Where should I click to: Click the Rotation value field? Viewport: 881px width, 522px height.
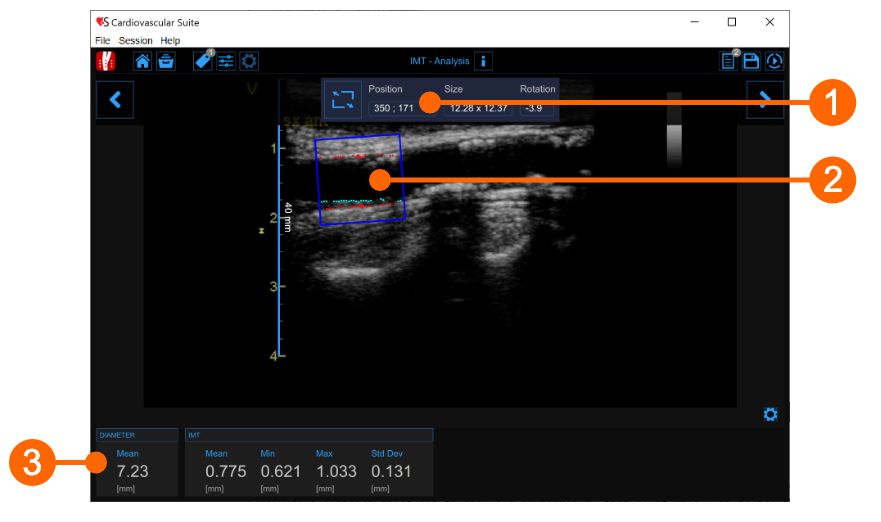click(534, 107)
